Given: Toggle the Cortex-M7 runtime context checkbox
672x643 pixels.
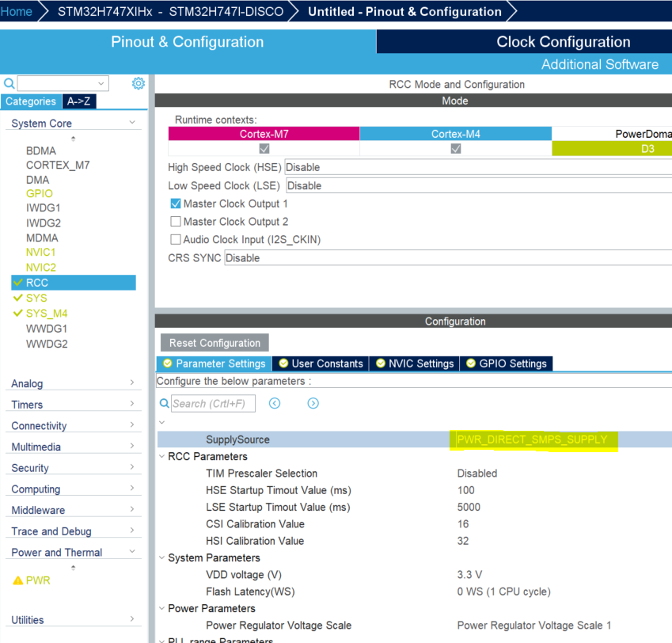Looking at the screenshot, I should point(264,149).
